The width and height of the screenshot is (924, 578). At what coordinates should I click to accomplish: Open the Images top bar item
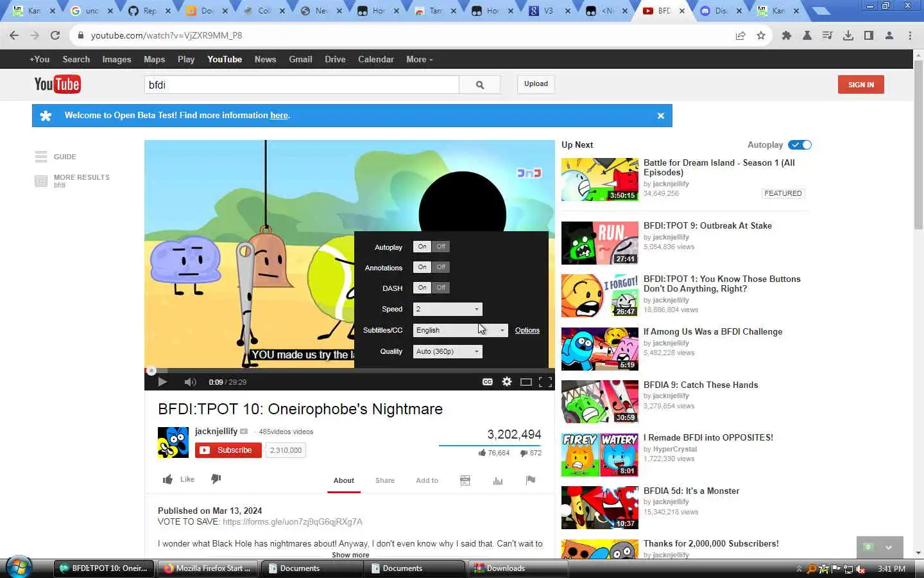[x=117, y=59]
